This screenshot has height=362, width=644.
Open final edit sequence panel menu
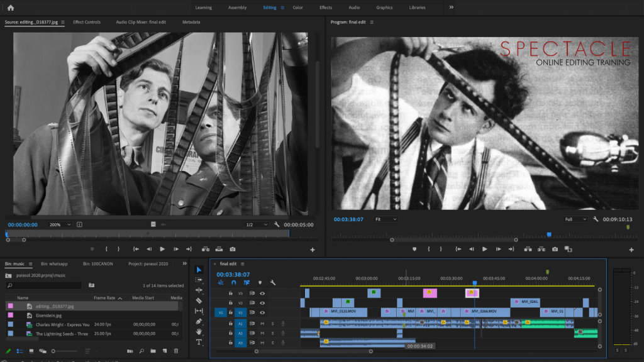(x=242, y=264)
